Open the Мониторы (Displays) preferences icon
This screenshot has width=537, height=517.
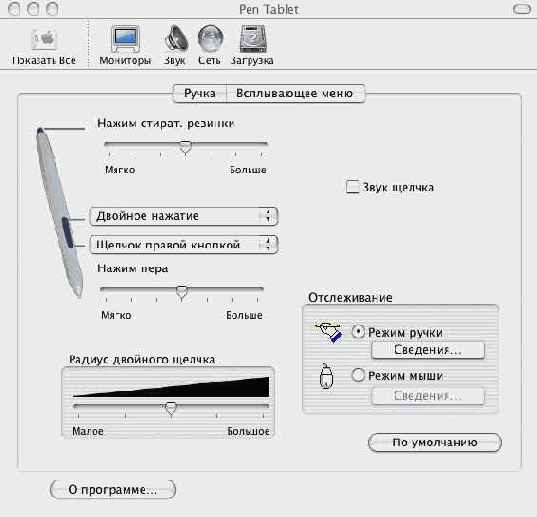pos(125,39)
